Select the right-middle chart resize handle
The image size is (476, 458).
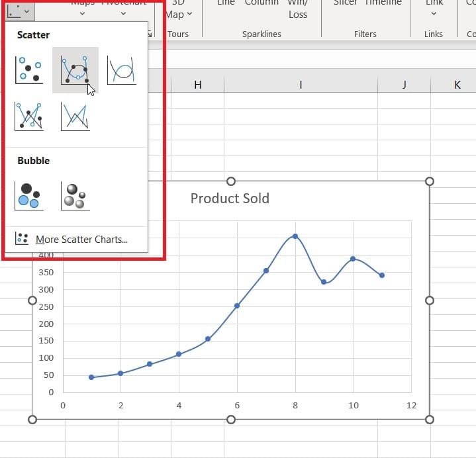[x=430, y=300]
